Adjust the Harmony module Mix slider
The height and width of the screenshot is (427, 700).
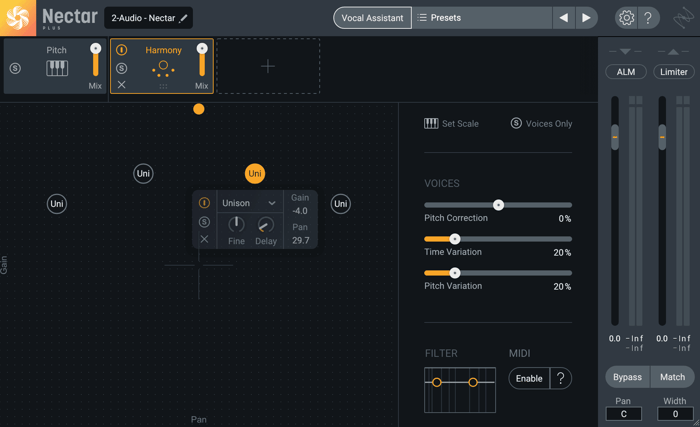[202, 60]
